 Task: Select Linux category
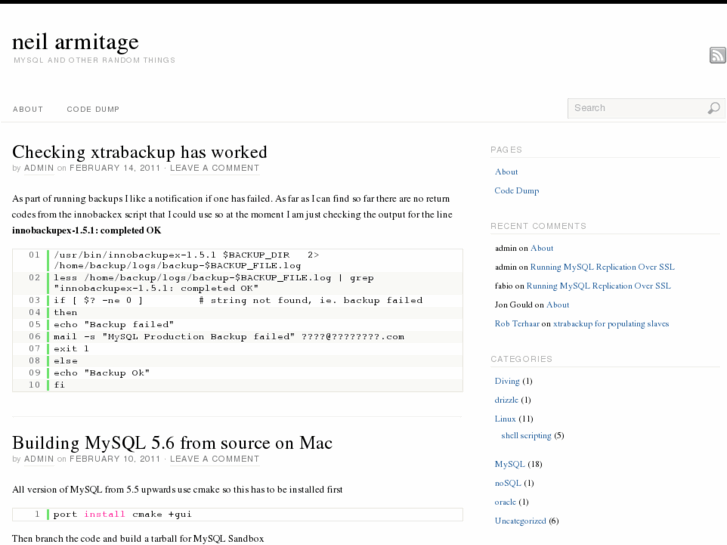[505, 419]
